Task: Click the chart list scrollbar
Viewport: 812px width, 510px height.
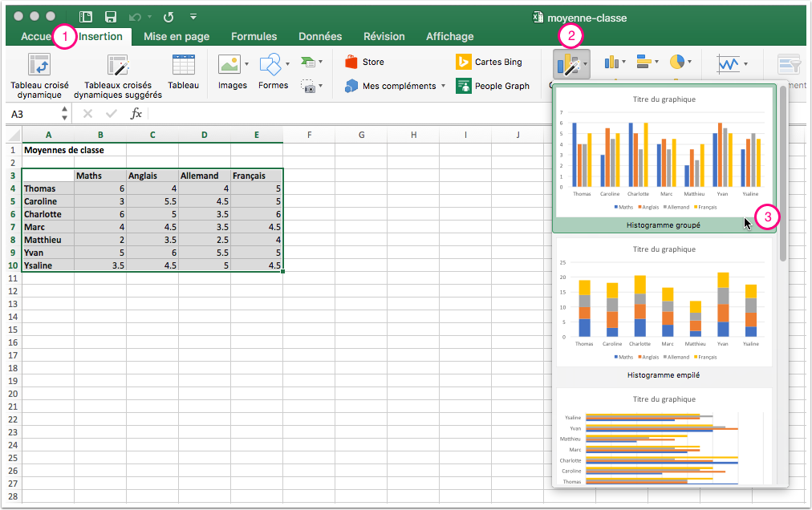Action: click(783, 174)
